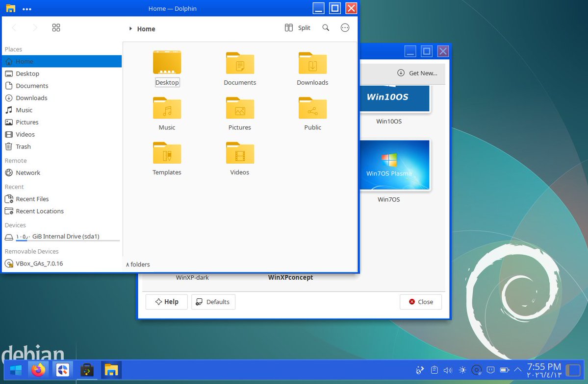Screen dimensions: 588x384
Task: Open the title bar three-dots menu
Action: pos(27,9)
